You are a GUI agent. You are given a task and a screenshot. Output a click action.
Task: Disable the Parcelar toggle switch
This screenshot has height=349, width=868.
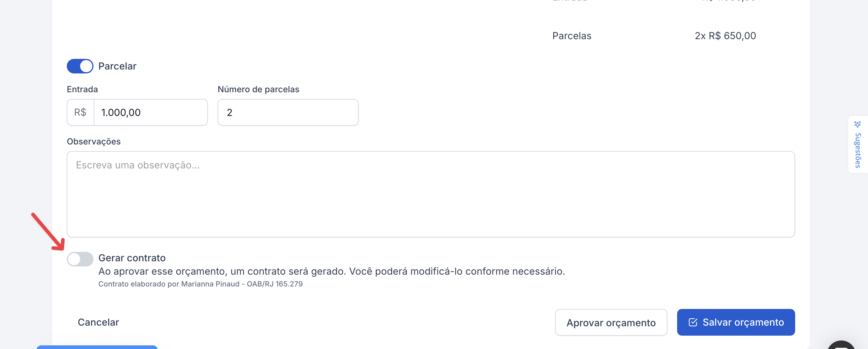(x=80, y=66)
